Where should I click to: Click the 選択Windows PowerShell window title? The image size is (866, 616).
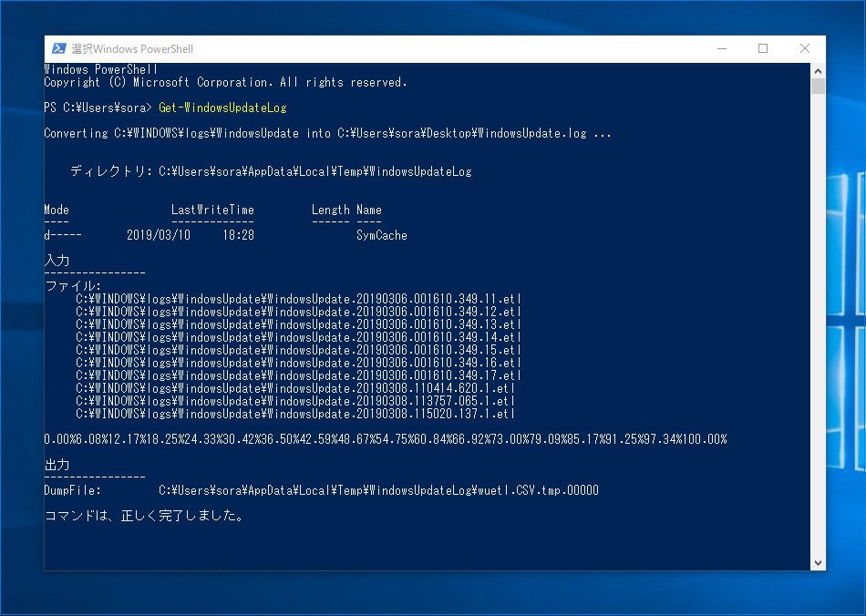point(132,48)
